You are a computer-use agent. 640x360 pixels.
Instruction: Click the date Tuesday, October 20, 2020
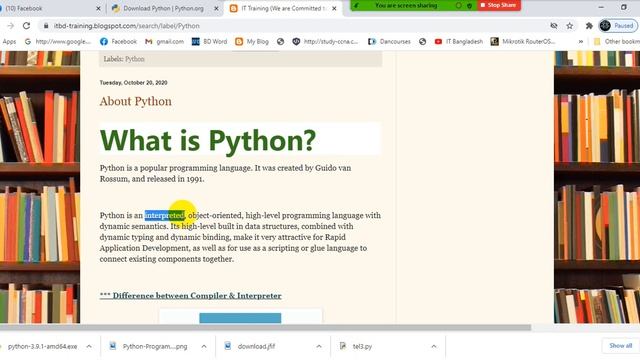click(x=133, y=82)
